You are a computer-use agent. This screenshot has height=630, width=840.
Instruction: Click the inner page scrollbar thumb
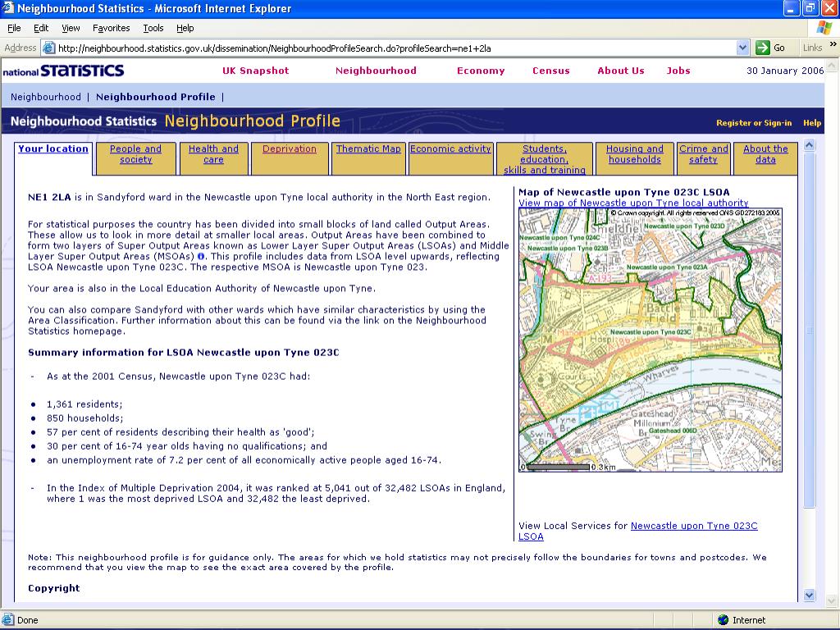click(x=810, y=330)
